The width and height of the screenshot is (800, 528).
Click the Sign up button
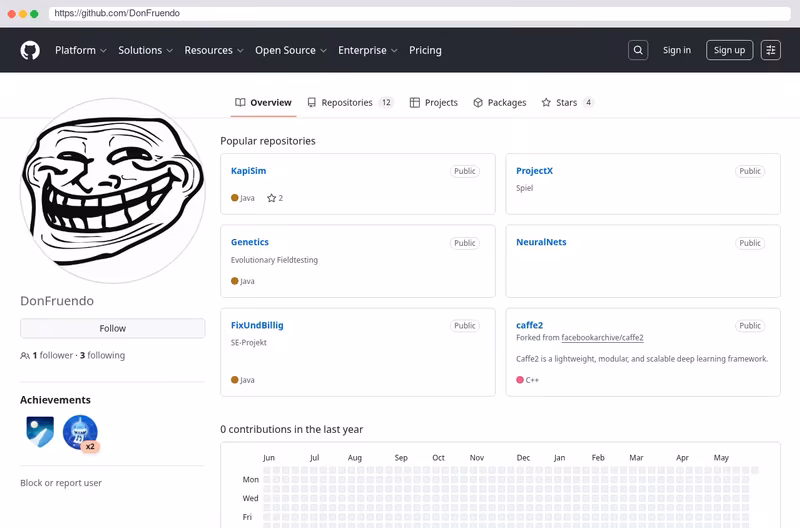(x=729, y=50)
